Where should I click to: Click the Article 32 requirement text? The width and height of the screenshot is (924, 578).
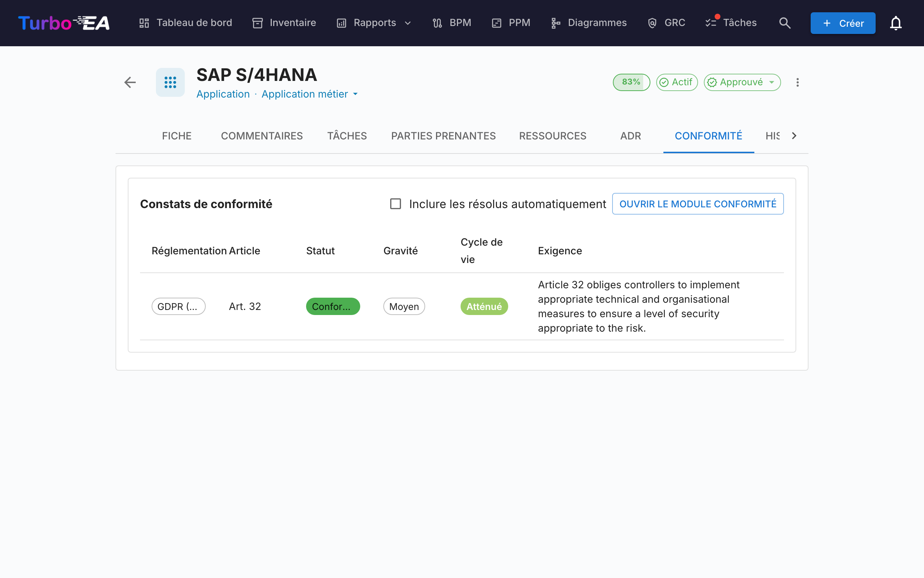point(639,306)
